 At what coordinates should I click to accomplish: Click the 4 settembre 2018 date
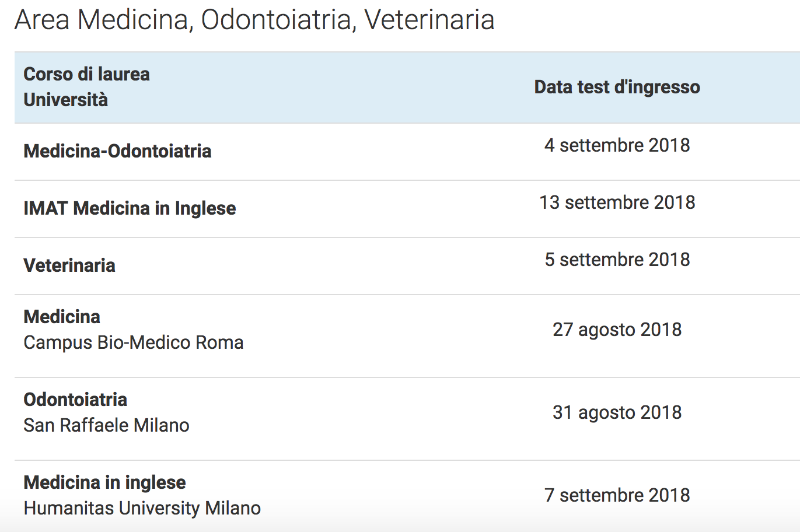coord(617,145)
